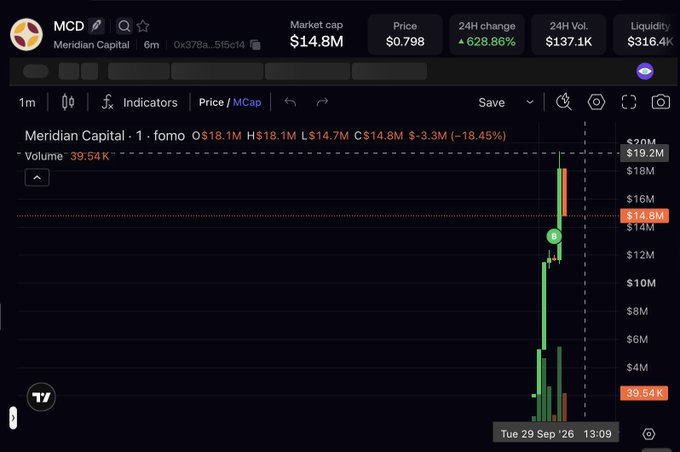Switch chart to Price mode
The height and width of the screenshot is (452, 680).
pos(211,102)
